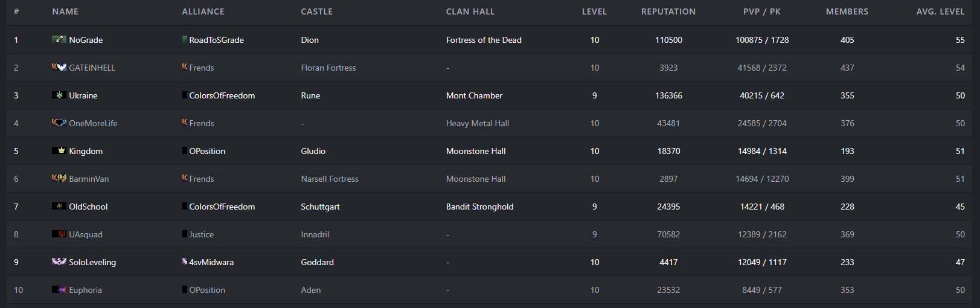980x308 pixels.
Task: Click the GATEINHELL clan crest icon
Action: click(x=59, y=68)
